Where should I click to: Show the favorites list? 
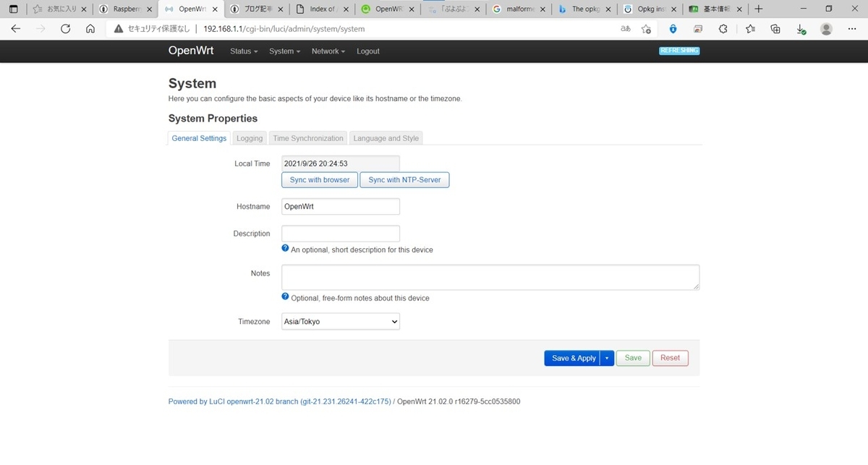pos(750,29)
